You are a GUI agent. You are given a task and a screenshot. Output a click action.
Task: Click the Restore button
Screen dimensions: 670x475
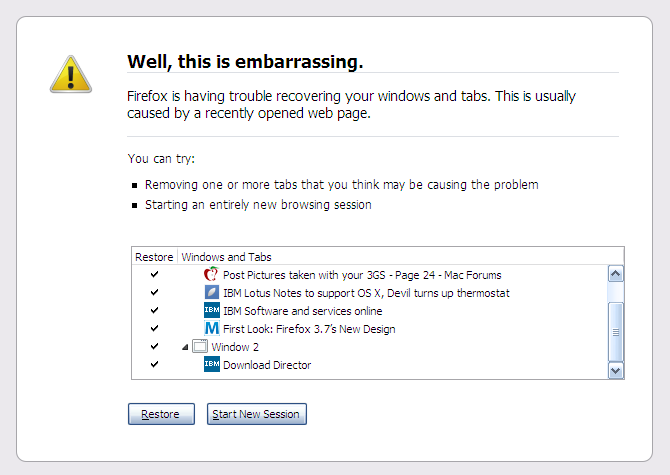161,414
